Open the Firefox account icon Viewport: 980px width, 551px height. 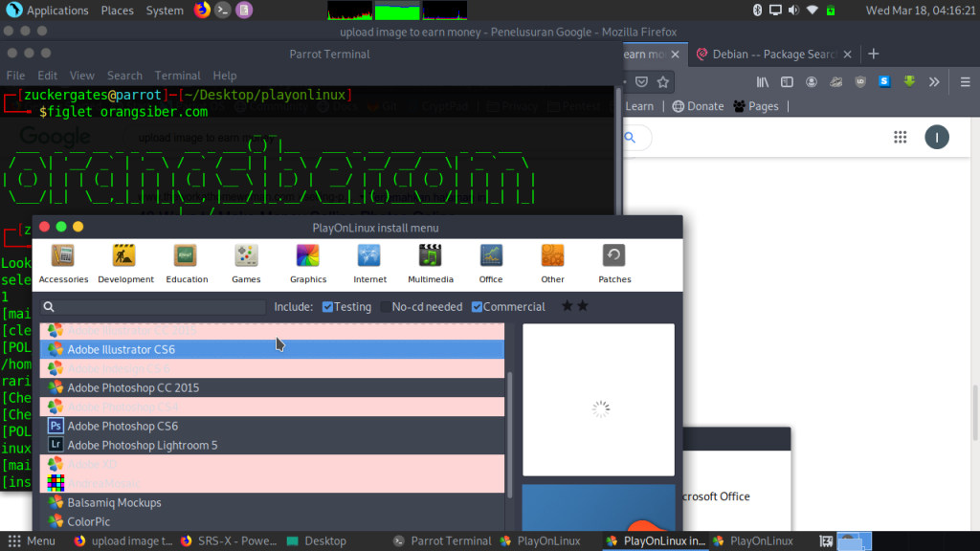click(812, 82)
